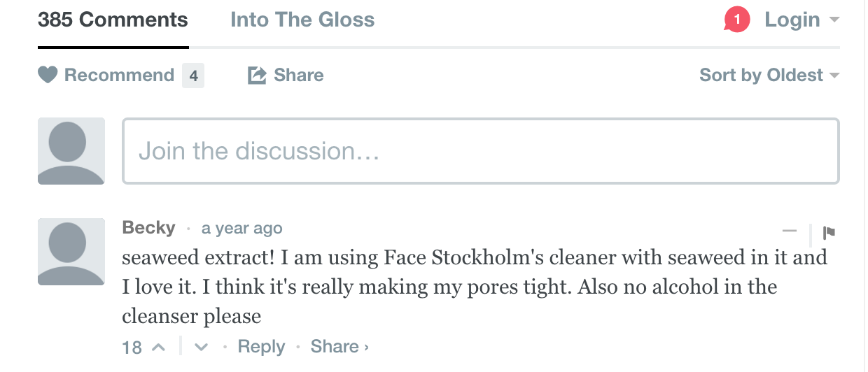Click the heart Recommend icon

tap(48, 75)
